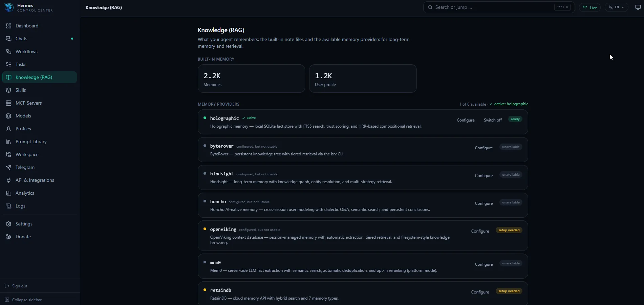Click the openviking setup needed badge

click(509, 230)
